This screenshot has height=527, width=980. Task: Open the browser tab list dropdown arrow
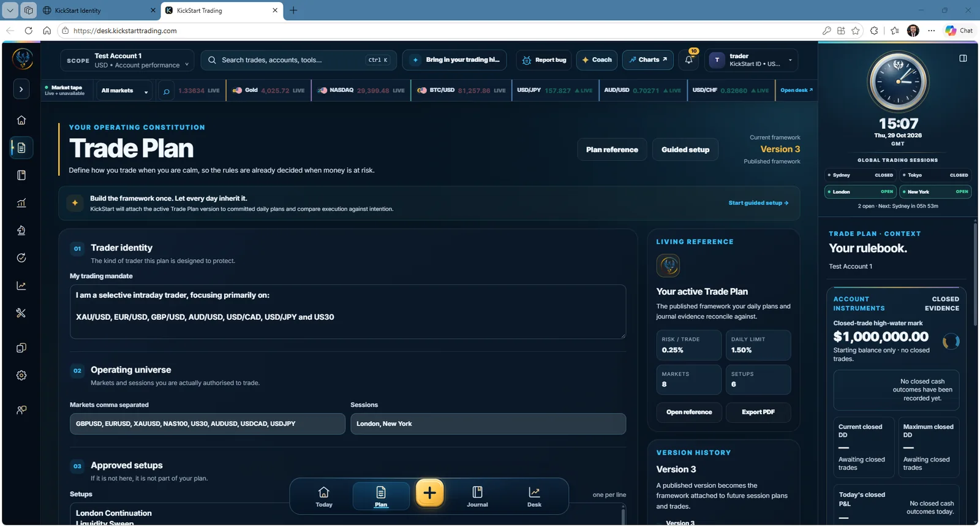(x=10, y=10)
